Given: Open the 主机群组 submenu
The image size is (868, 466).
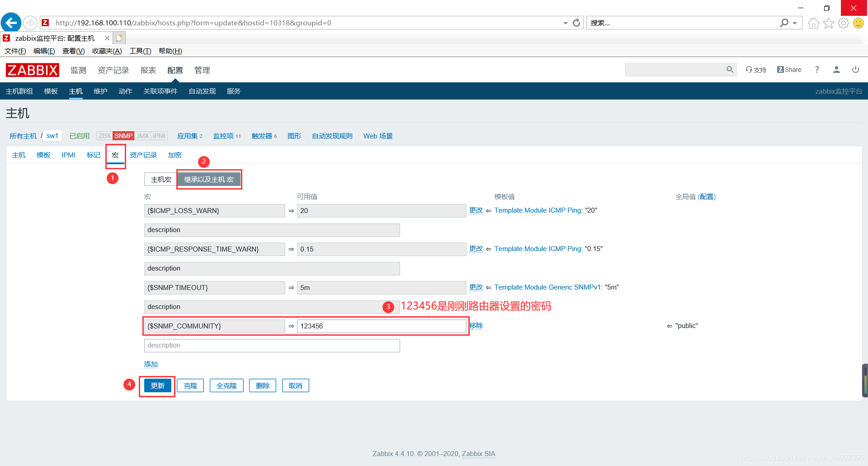Looking at the screenshot, I should 19,91.
